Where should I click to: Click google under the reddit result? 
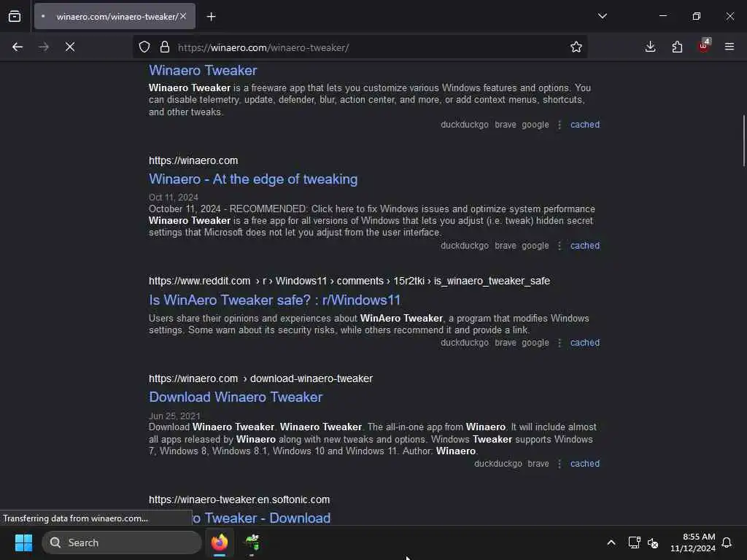[535, 343]
